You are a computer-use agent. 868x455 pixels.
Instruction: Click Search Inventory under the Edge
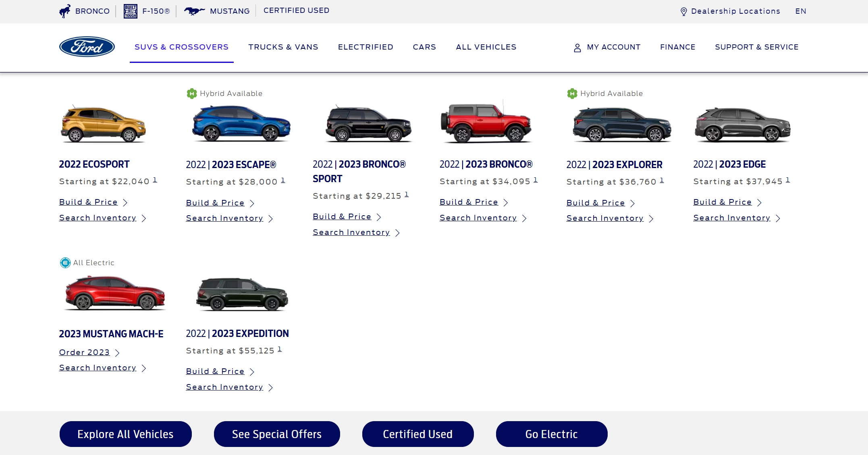[731, 218]
